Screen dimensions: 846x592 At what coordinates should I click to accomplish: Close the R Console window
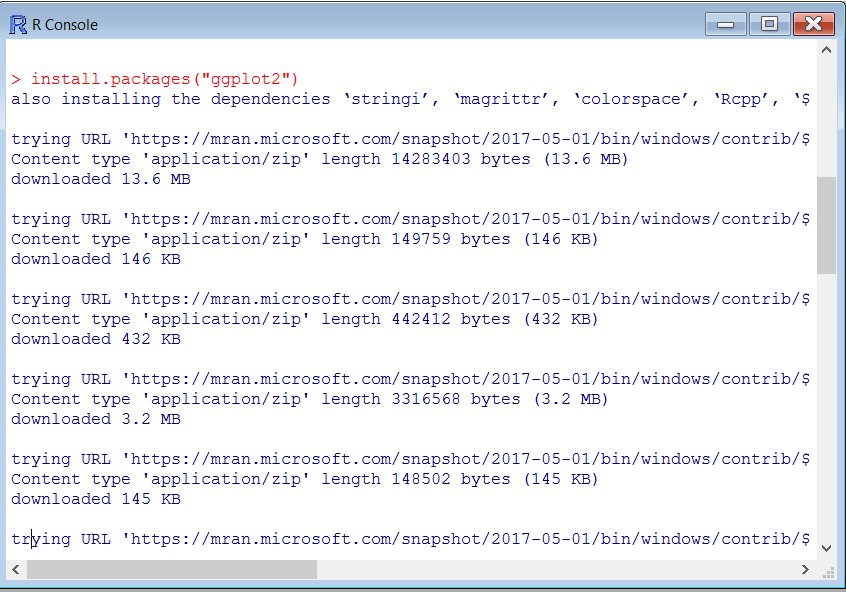click(x=813, y=24)
